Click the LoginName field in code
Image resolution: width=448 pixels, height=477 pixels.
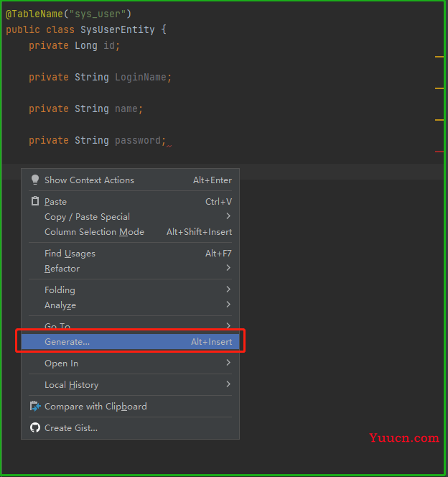point(143,78)
